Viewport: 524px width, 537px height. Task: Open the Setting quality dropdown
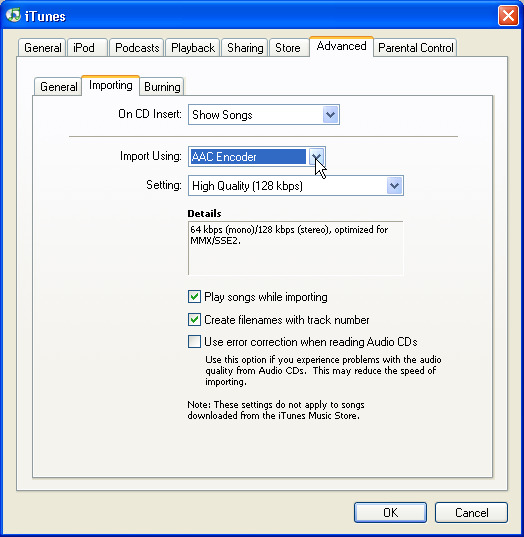click(x=296, y=186)
